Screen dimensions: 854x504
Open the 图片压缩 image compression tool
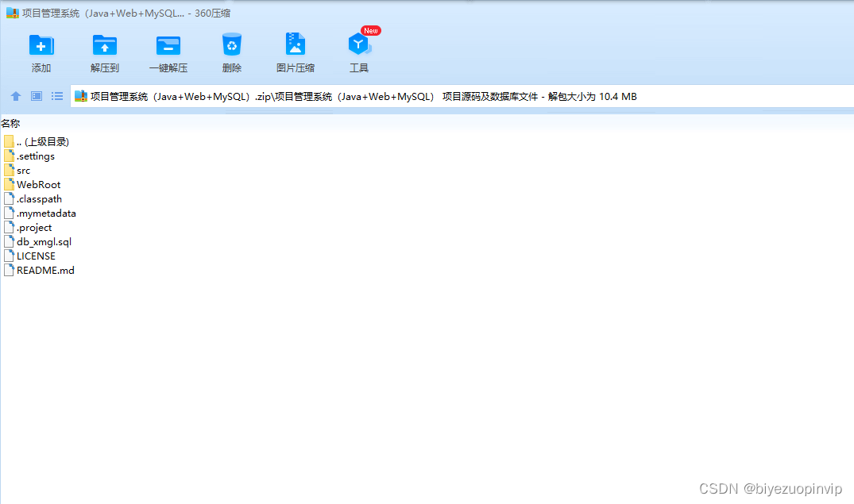(295, 50)
